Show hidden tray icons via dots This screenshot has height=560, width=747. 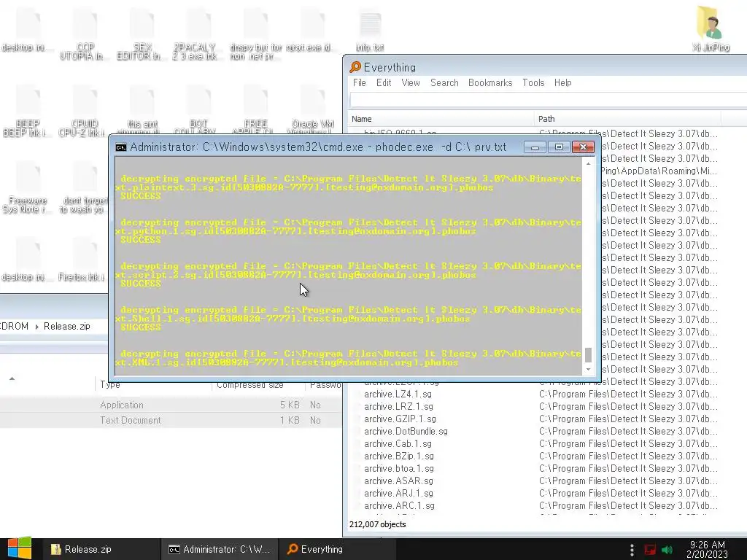click(632, 550)
